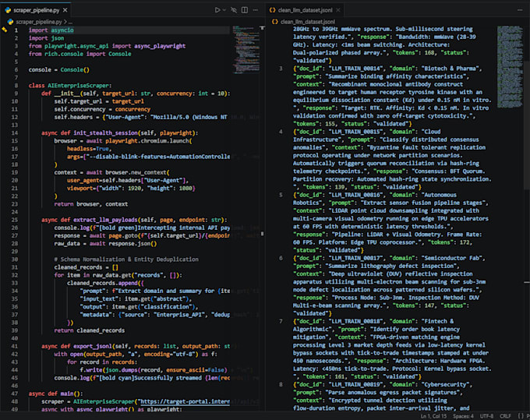This screenshot has height=420, width=530.
Task: Click the doc_id value LLM_TRAIN_00814
Action: [x=355, y=69]
